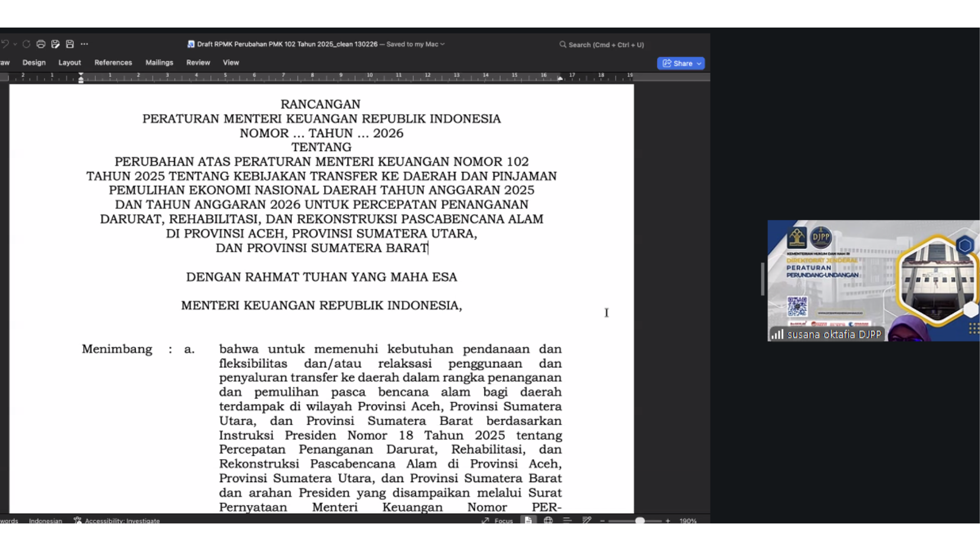The image size is (980, 551).
Task: Click the Redo circular arrow icon
Action: pos(27,44)
